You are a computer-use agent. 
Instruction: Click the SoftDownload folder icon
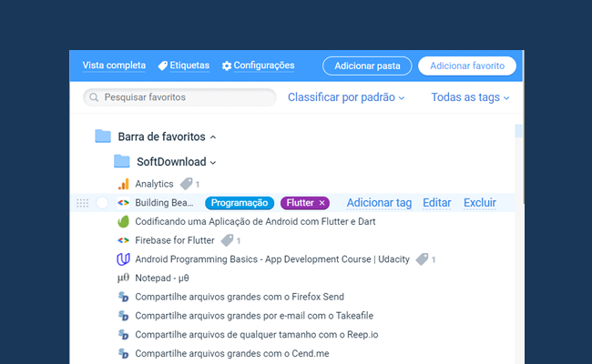pos(121,161)
